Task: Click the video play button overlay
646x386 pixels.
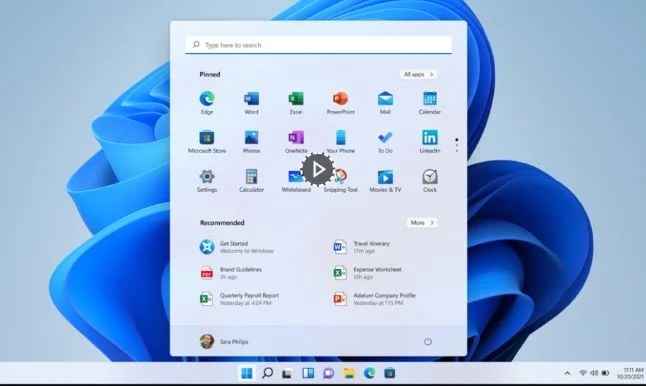Action: tap(318, 169)
